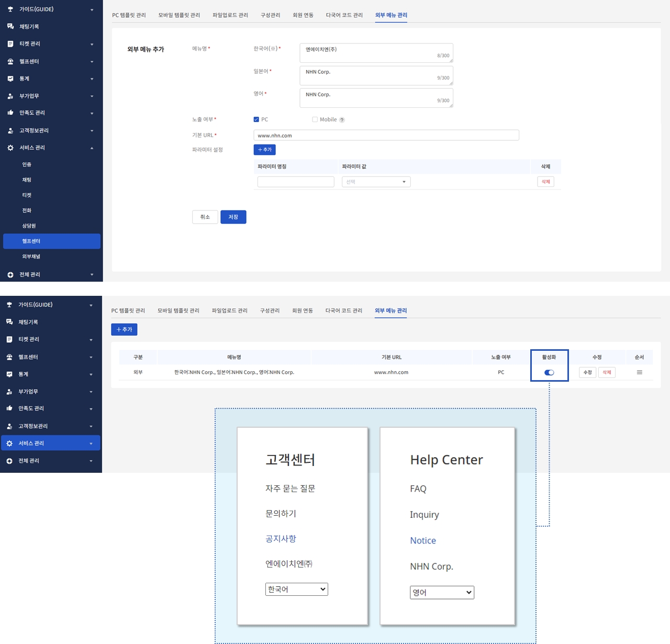Click the 채팅기록 chat icon in the upper sidebar
Image resolution: width=670 pixels, height=644 pixels.
pos(10,27)
